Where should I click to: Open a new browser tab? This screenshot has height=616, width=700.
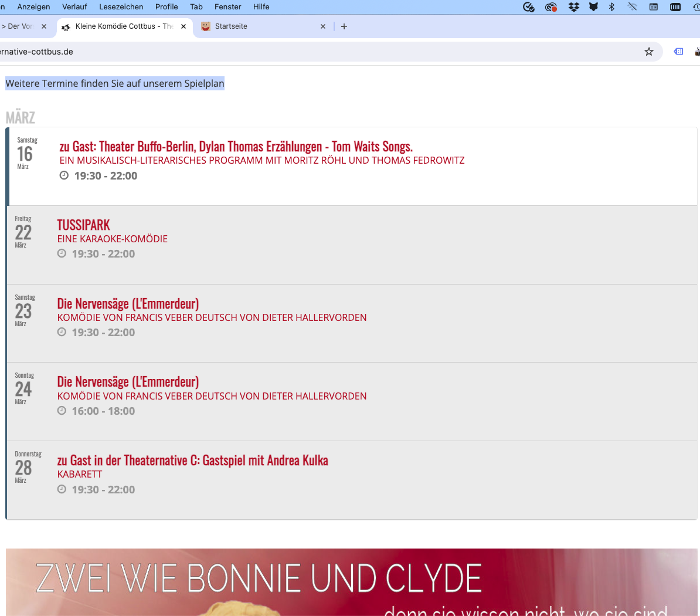tap(344, 26)
